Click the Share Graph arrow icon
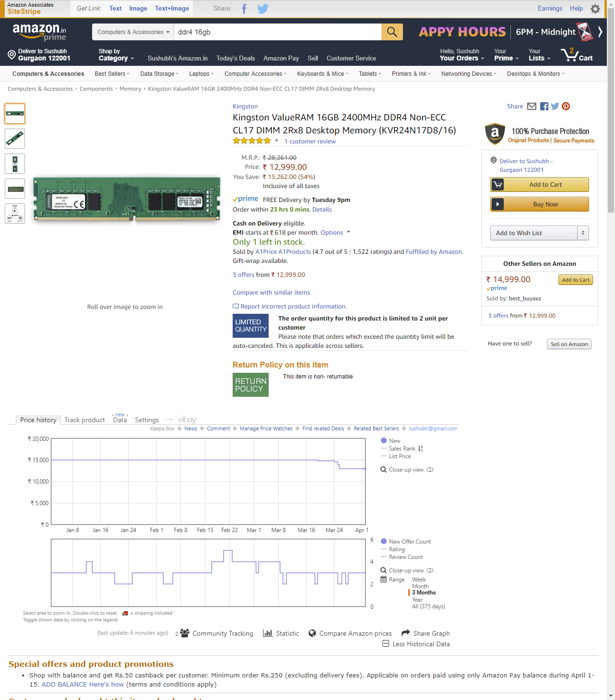This screenshot has width=615, height=700. coord(406,633)
